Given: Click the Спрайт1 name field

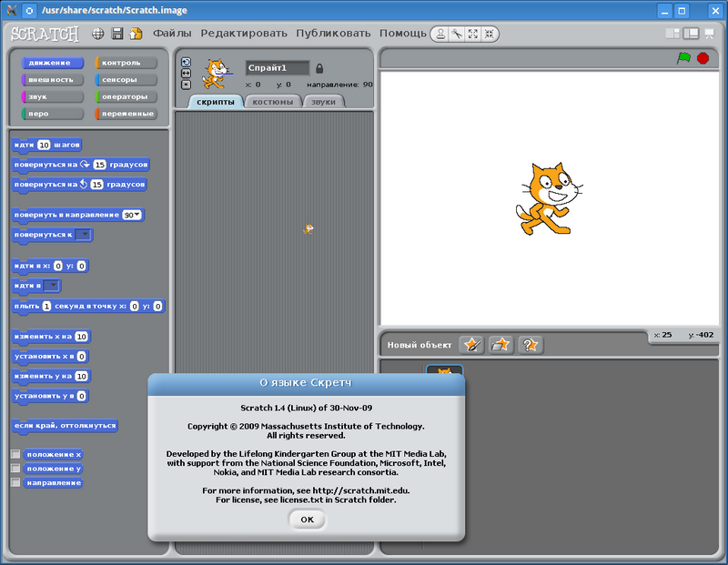Looking at the screenshot, I should click(x=278, y=68).
